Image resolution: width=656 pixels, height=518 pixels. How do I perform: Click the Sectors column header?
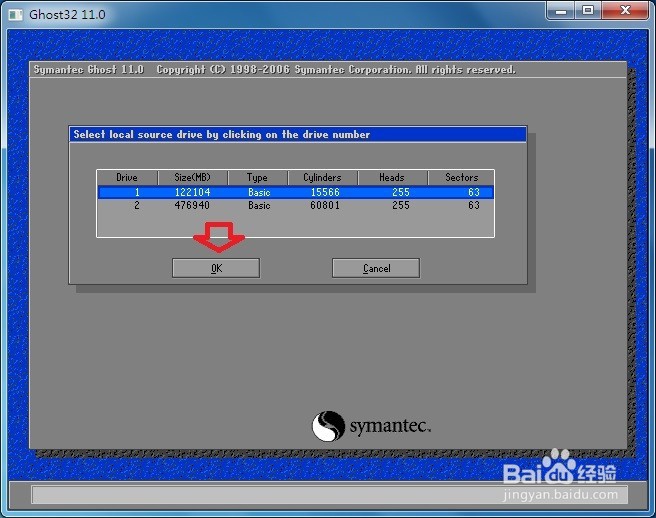coord(461,177)
